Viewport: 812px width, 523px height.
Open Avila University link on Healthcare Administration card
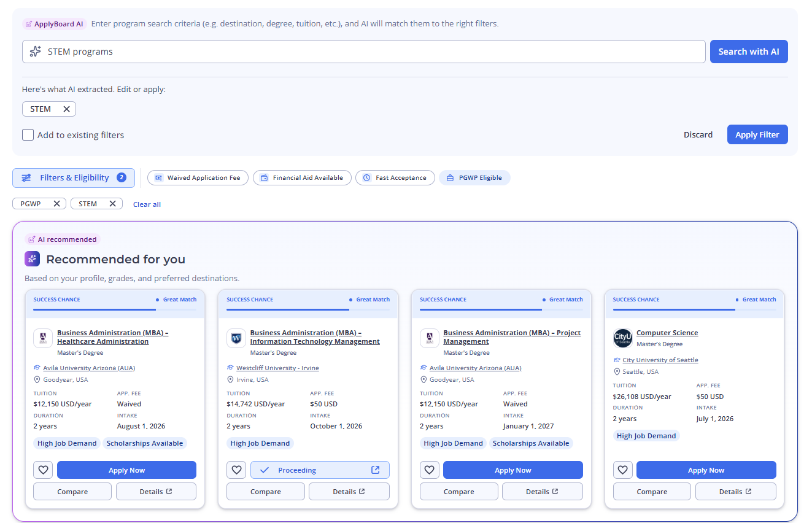[x=89, y=368]
